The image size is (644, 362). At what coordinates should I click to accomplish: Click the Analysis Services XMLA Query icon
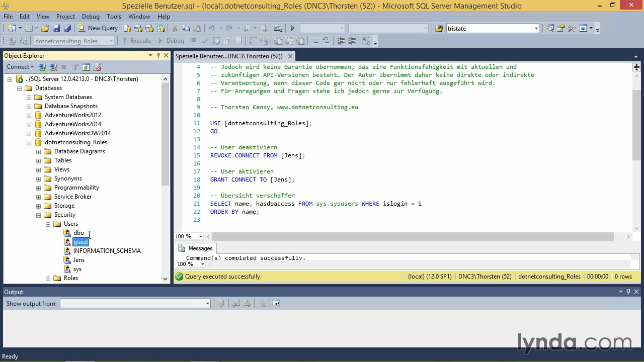(160, 28)
